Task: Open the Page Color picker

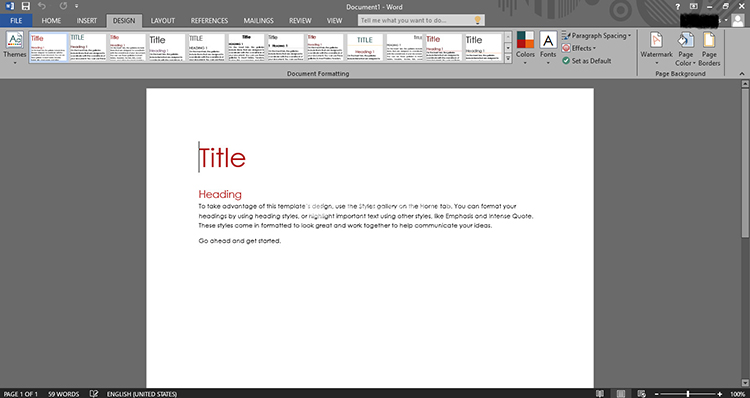Action: [685, 49]
